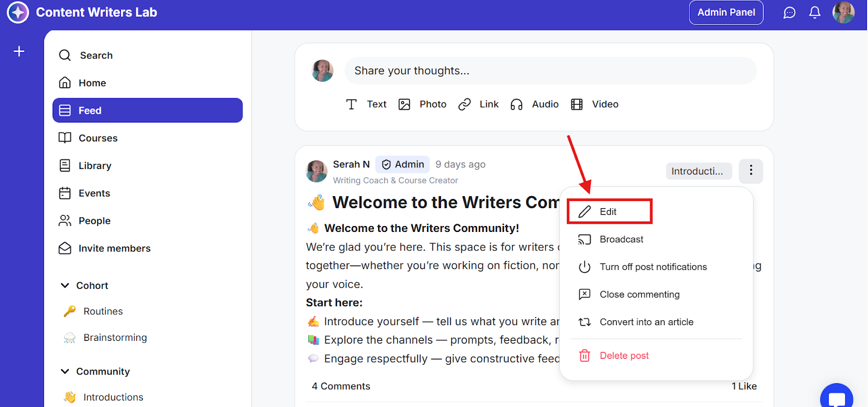Screen dimensions: 868x407
Task: Collapse the Community section chevron
Action: coord(65,371)
